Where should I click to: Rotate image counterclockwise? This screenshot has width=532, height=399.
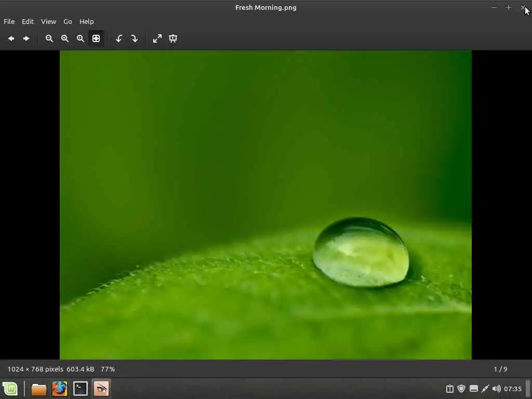119,38
